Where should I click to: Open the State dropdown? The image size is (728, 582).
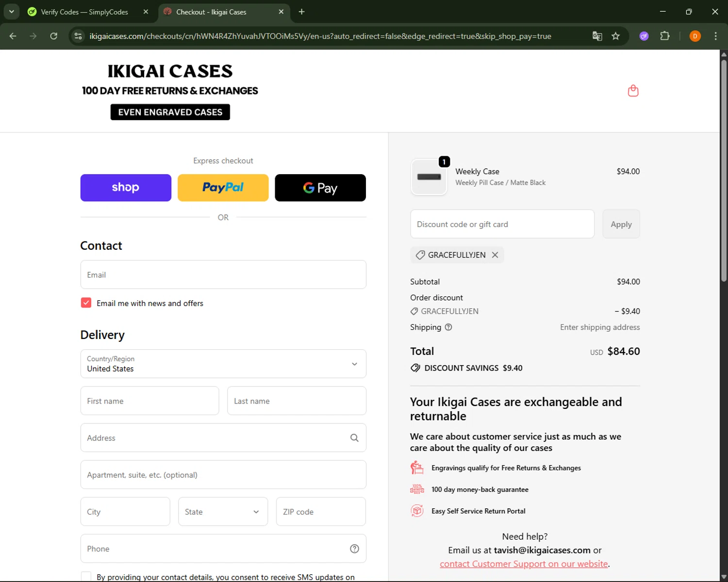pos(223,512)
